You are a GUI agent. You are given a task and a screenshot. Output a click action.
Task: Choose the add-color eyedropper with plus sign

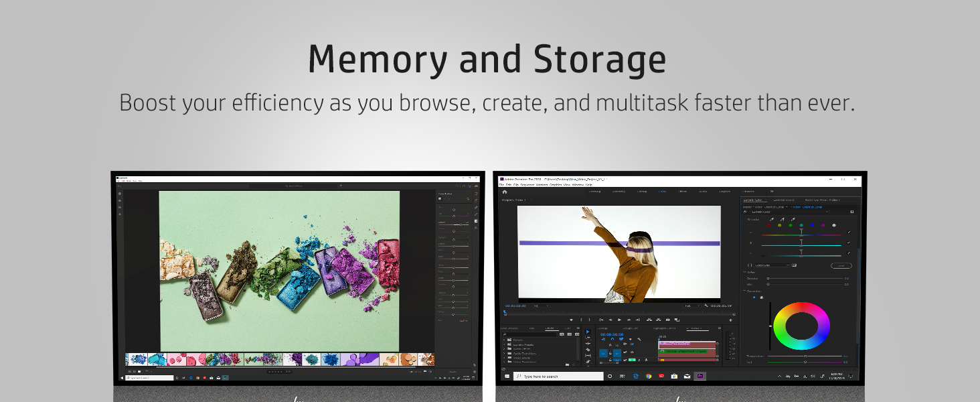(x=783, y=219)
